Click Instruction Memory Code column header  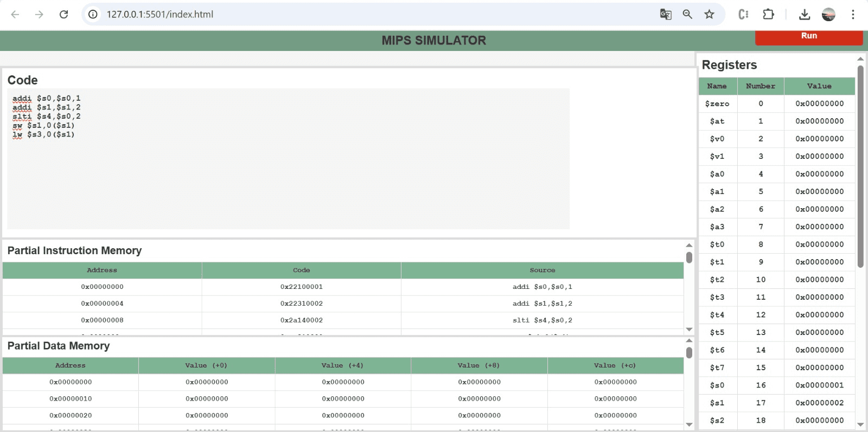302,270
